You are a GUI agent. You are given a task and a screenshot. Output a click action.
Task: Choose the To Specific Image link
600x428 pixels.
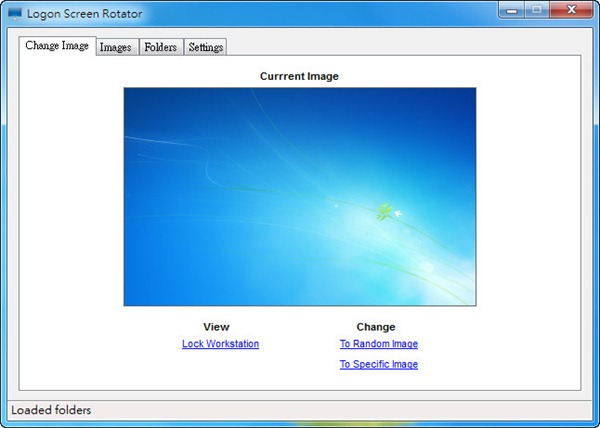tap(378, 364)
